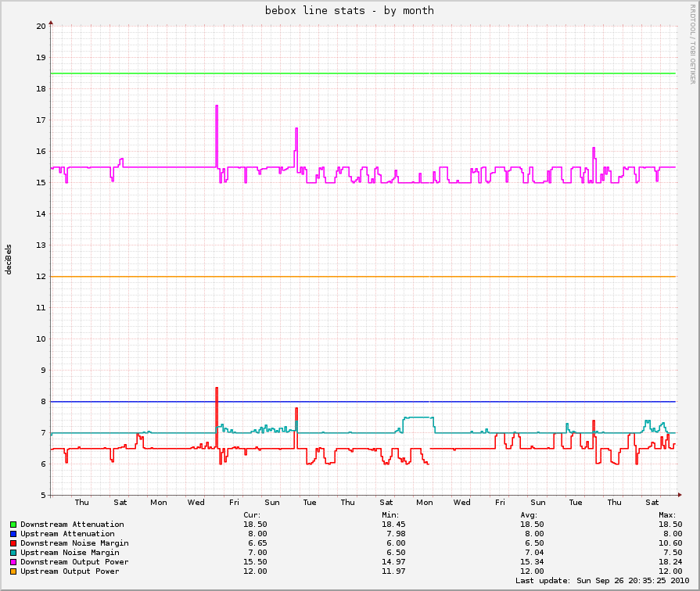Click Downstream Output Power Max value 18.24
This screenshot has height=591, width=700.
pyautogui.click(x=670, y=562)
